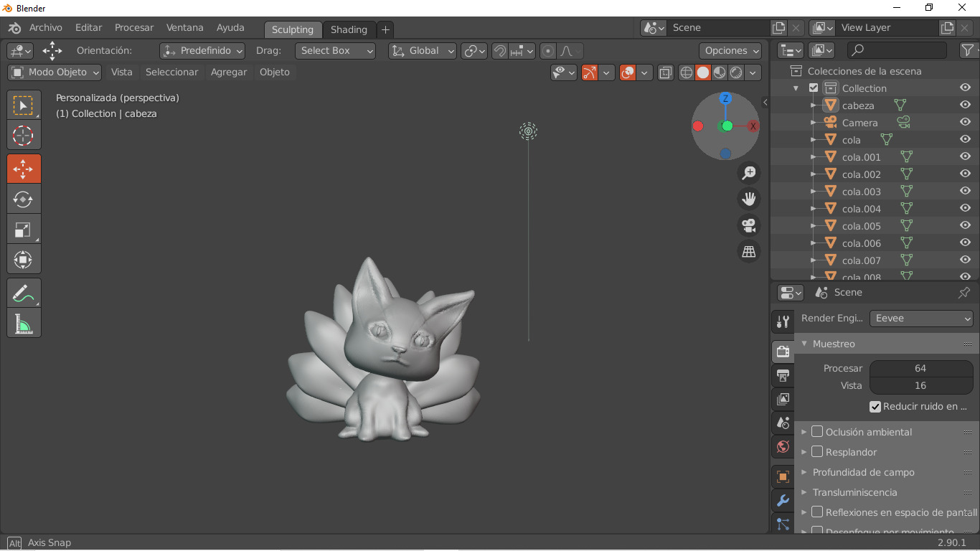Click the pan view hand icon
This screenshot has width=980, height=551.
749,199
